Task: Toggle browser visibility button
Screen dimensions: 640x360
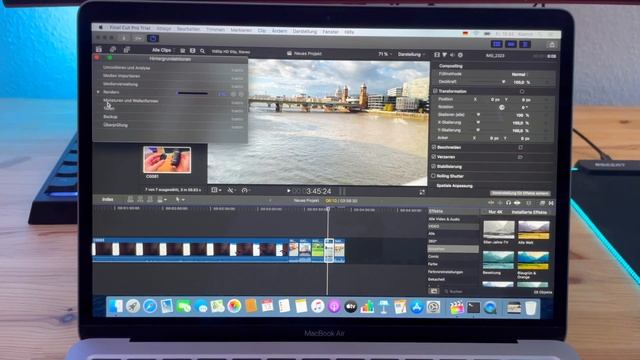Action: pos(497,44)
